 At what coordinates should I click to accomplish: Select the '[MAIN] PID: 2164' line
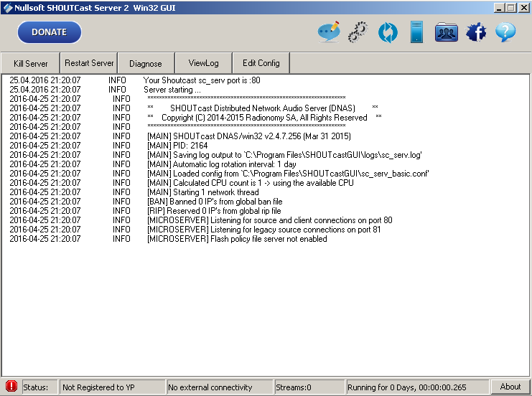point(108,146)
